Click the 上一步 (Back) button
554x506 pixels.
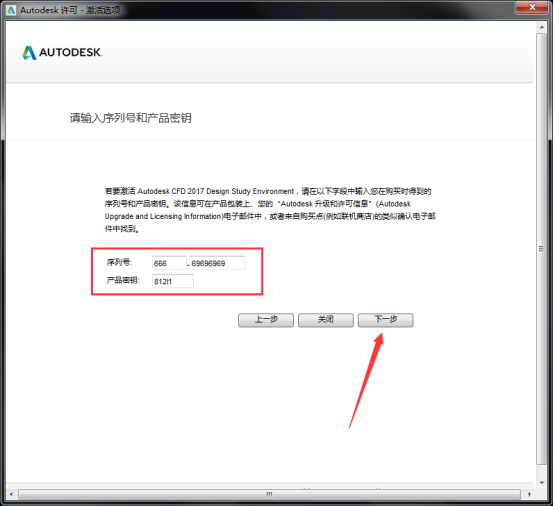pos(266,320)
